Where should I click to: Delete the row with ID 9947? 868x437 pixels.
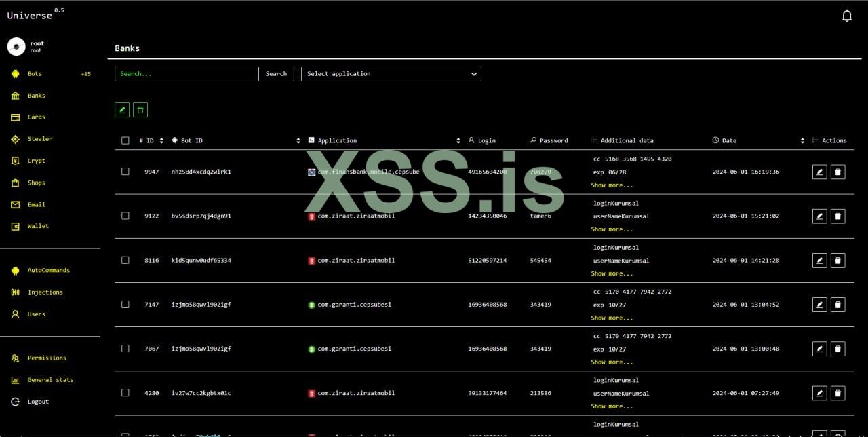point(837,172)
